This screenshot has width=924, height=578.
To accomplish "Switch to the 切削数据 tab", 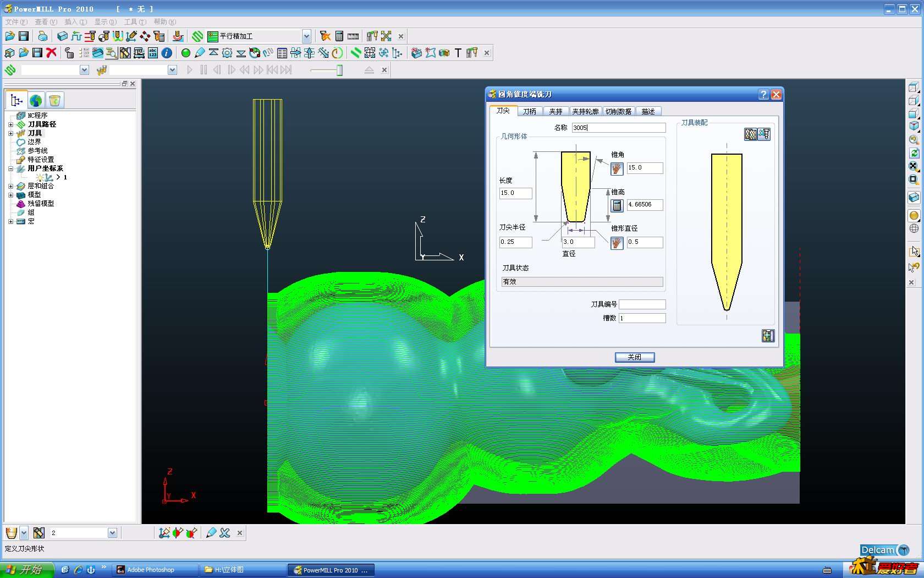I will 618,111.
